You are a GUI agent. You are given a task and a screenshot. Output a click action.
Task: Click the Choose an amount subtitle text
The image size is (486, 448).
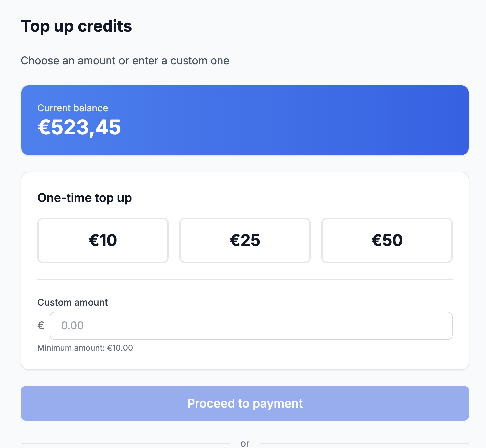pos(125,61)
